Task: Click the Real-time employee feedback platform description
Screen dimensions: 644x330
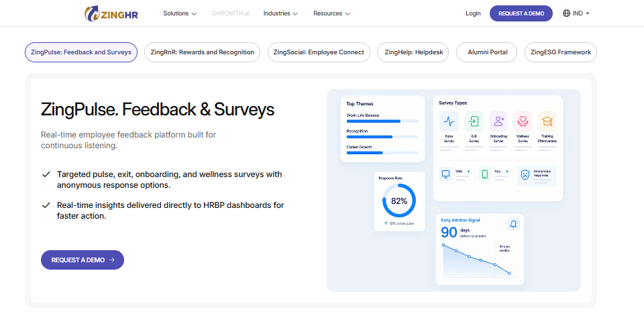Action: 129,140
